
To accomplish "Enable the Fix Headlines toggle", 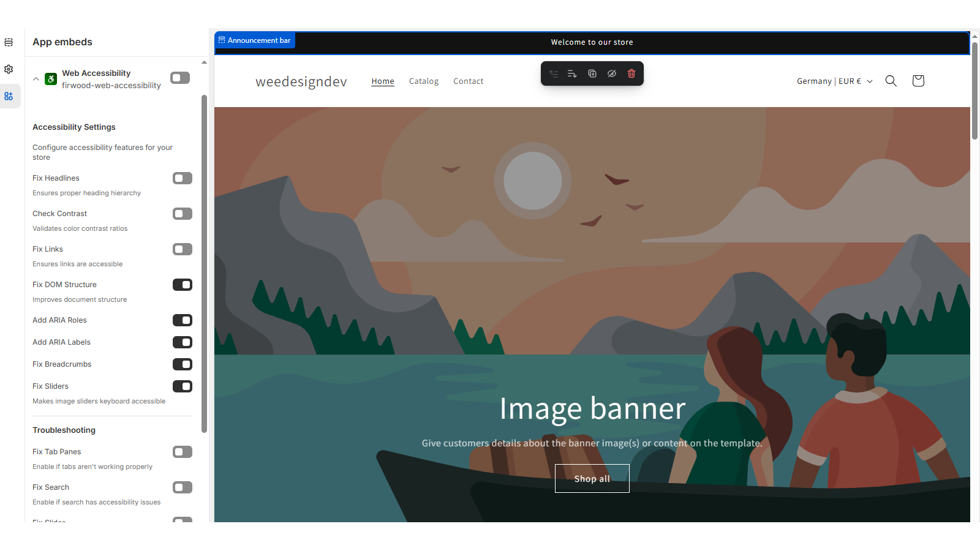I will (x=182, y=178).
